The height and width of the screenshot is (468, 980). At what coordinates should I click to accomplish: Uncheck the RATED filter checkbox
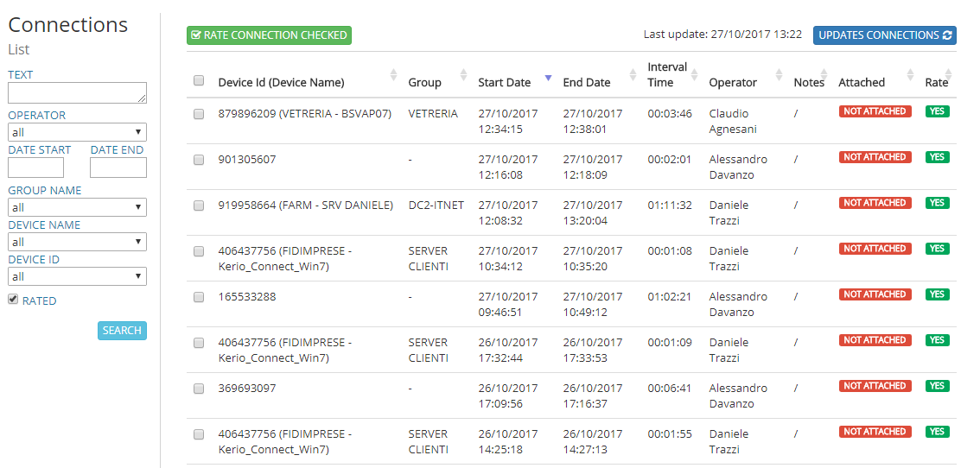(13, 300)
